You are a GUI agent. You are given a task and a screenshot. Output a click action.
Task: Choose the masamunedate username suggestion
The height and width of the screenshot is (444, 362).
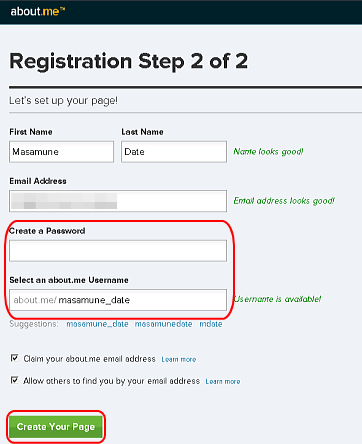coord(163,324)
